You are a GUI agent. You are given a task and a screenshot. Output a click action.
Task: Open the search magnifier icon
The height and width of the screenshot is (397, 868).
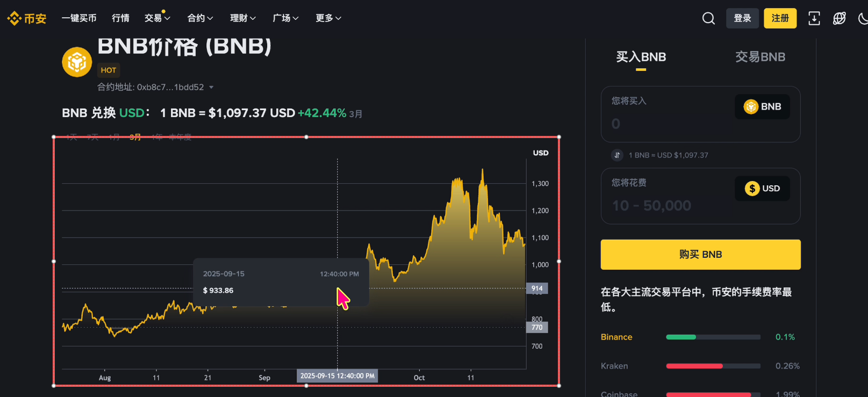click(x=708, y=18)
